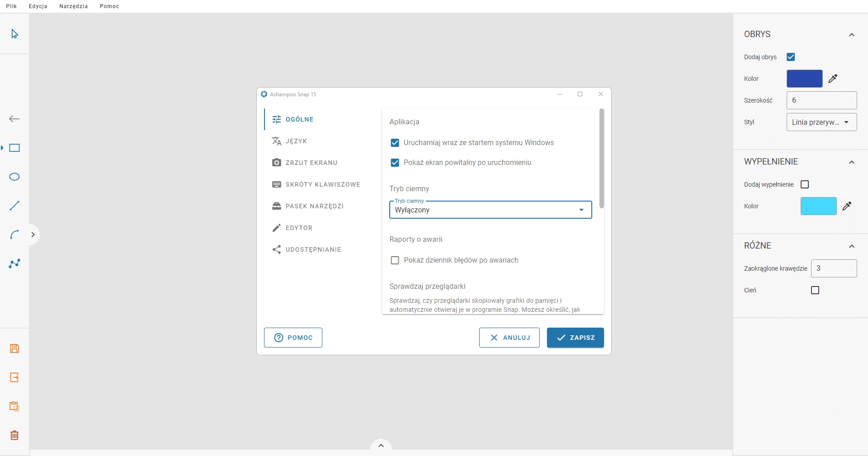Screen dimensions: 868x456
Task: Select the curved arc tool
Action: pos(14,235)
